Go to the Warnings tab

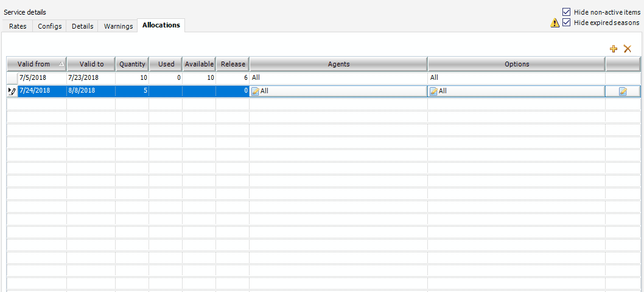118,26
